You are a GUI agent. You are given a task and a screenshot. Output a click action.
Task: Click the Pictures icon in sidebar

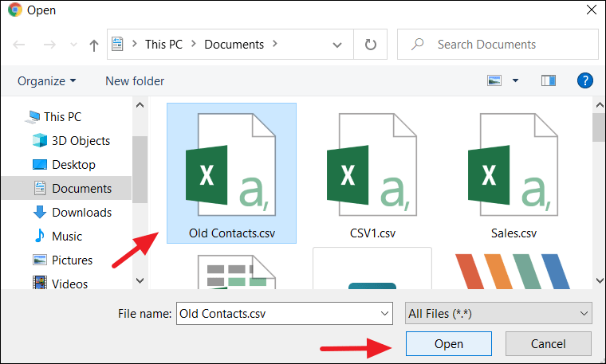coord(39,260)
